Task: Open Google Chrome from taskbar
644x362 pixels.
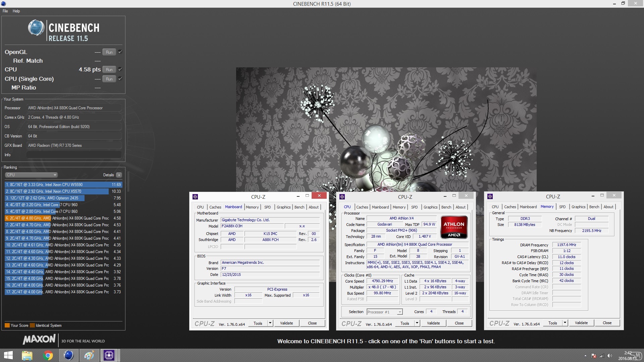Action: coord(48,355)
